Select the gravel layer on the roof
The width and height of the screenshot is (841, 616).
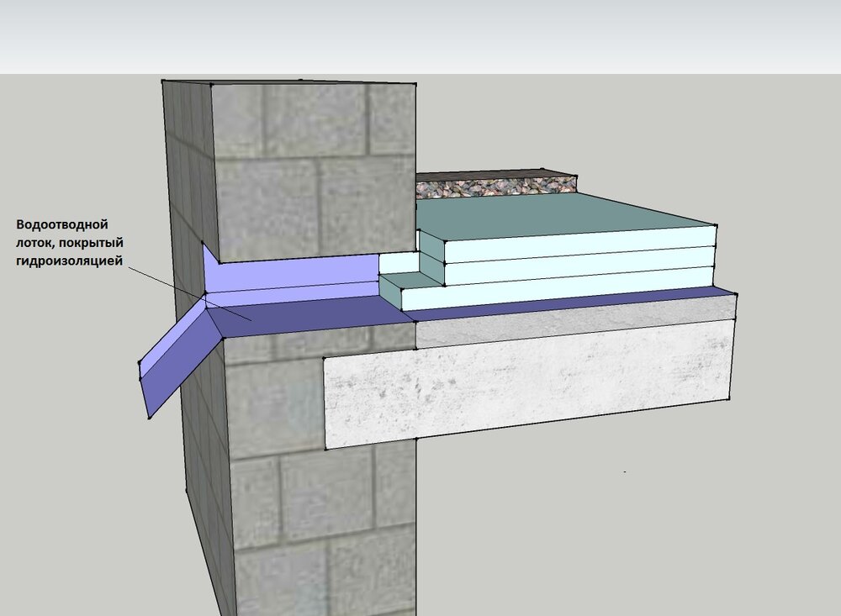tap(496, 188)
